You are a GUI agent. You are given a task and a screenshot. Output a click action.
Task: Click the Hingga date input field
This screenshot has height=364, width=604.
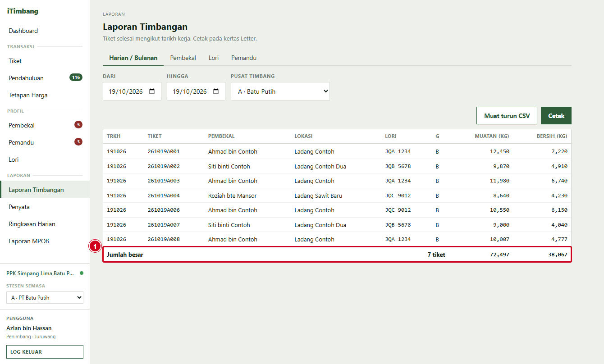196,91
